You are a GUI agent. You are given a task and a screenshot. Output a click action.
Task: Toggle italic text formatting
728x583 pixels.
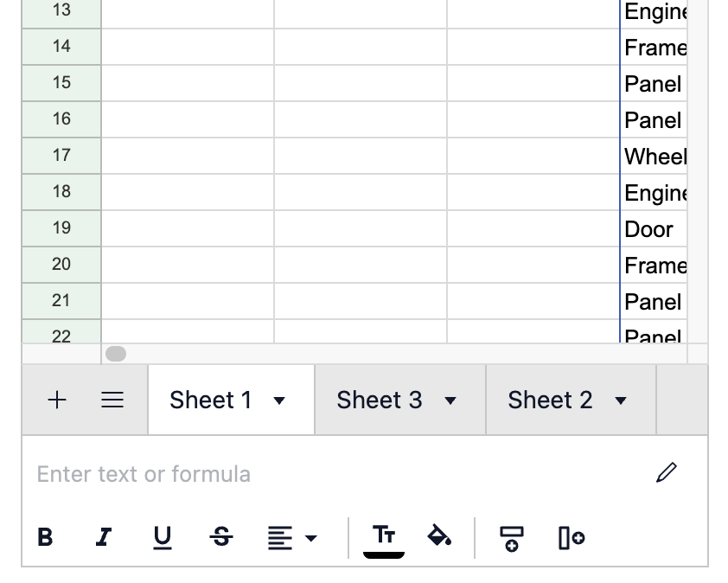(x=104, y=538)
